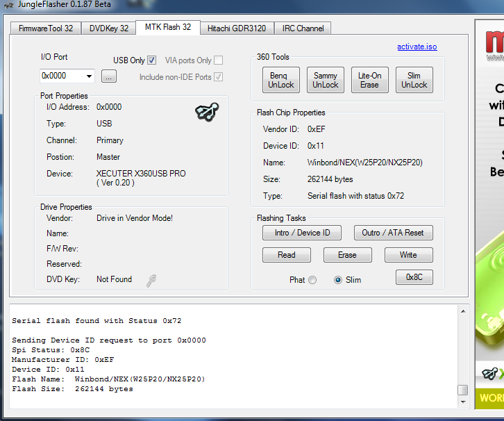Click the Xecuter logo icon in side banner
The image size is (504, 421).
tap(489, 374)
